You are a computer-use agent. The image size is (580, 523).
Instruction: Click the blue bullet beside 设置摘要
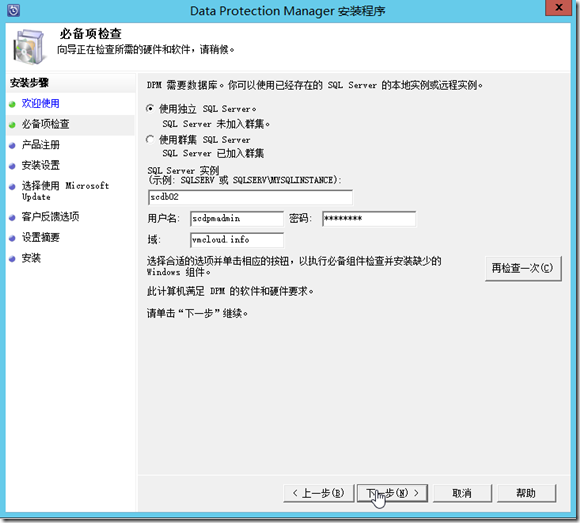point(12,238)
